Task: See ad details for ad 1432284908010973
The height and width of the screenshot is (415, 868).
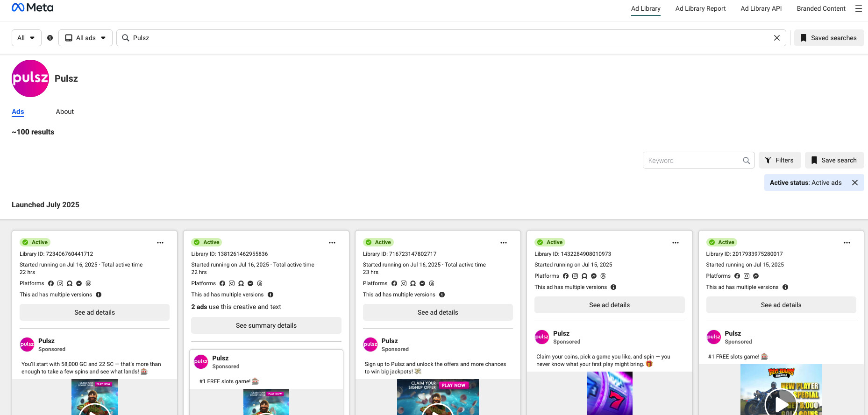Action: 610,305
